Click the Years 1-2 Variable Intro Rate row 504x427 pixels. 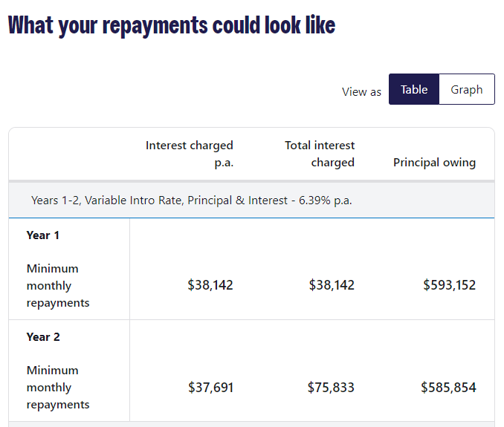click(192, 201)
